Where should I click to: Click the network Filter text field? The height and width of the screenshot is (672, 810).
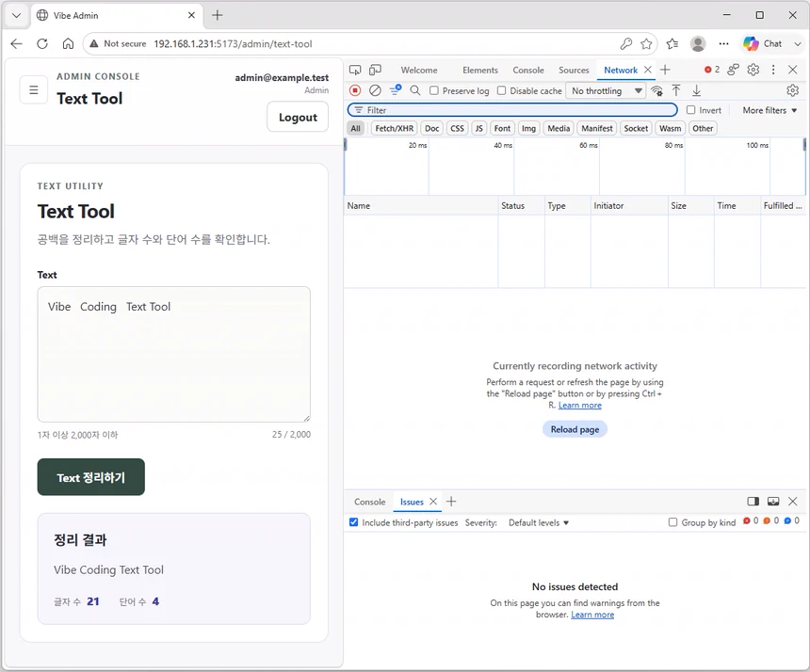(512, 110)
